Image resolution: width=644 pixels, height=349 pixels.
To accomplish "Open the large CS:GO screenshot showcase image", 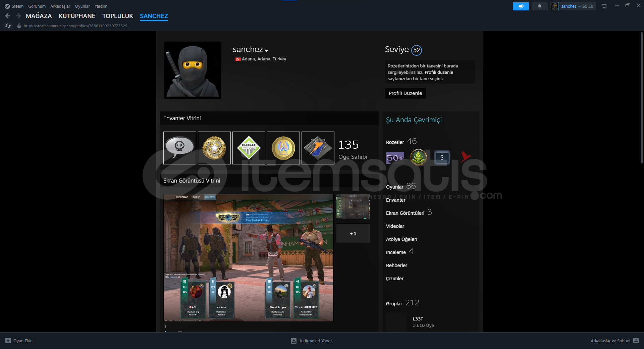I will (248, 258).
